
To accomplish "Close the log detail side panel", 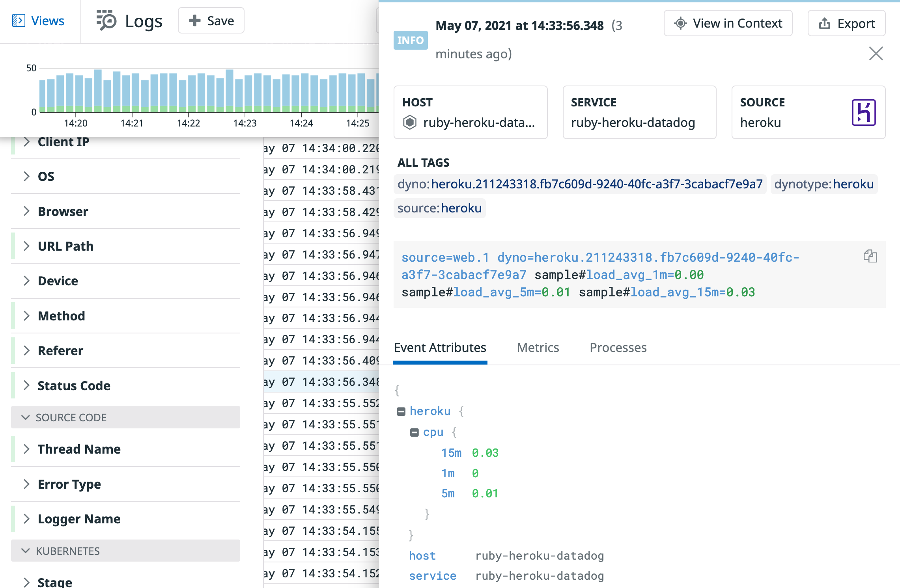I will pyautogui.click(x=876, y=54).
